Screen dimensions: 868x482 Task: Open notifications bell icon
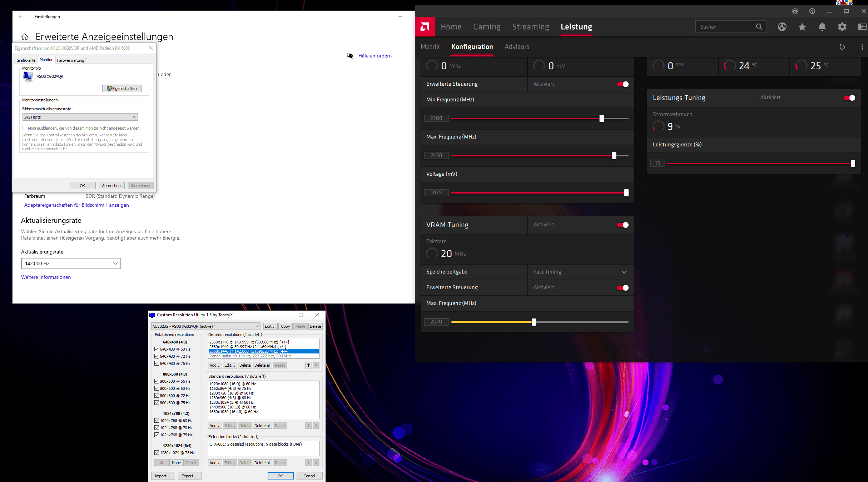click(822, 27)
